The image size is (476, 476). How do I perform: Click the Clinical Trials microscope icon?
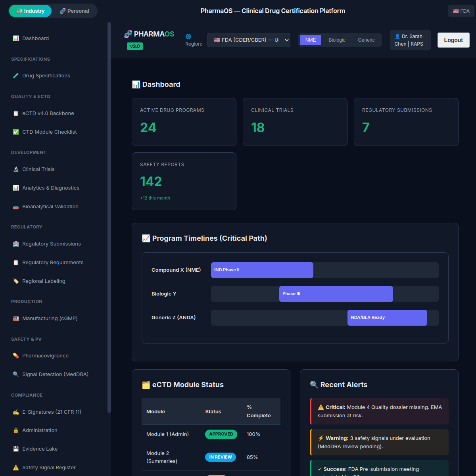tap(16, 169)
